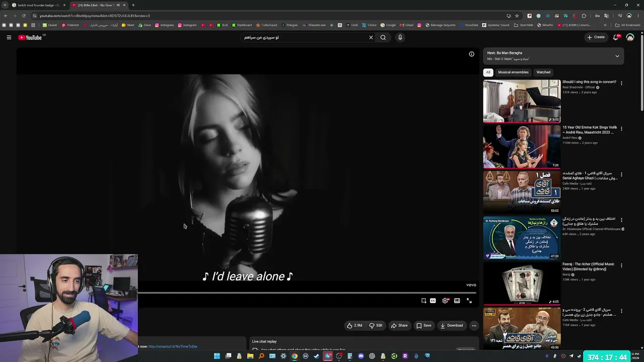Open options for Emma Kok Sings Voilà video
The image size is (644, 362).
tap(621, 129)
